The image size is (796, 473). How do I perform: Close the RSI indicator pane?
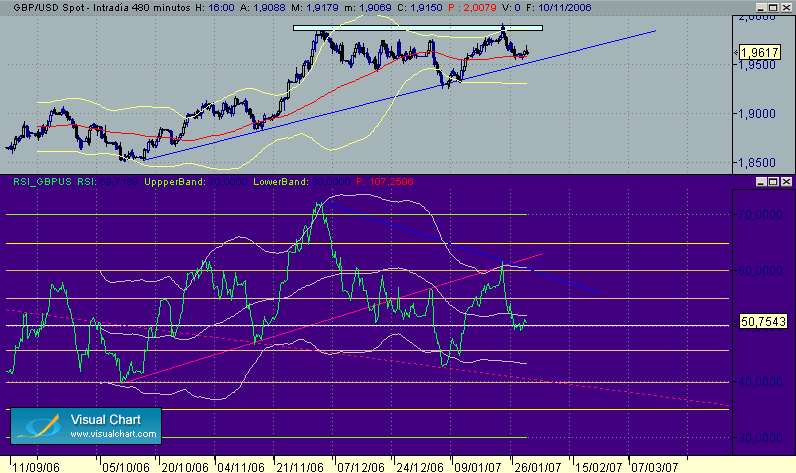[786, 181]
